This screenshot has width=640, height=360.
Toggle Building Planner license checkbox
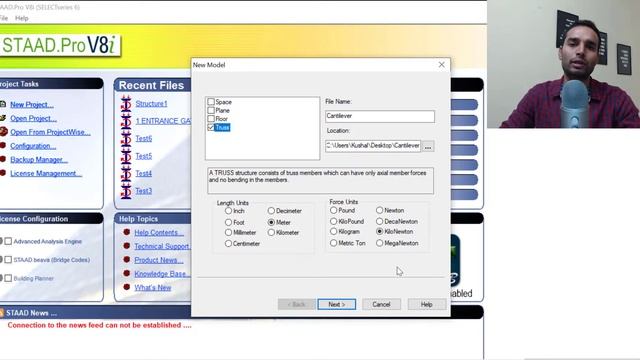pos(8,278)
